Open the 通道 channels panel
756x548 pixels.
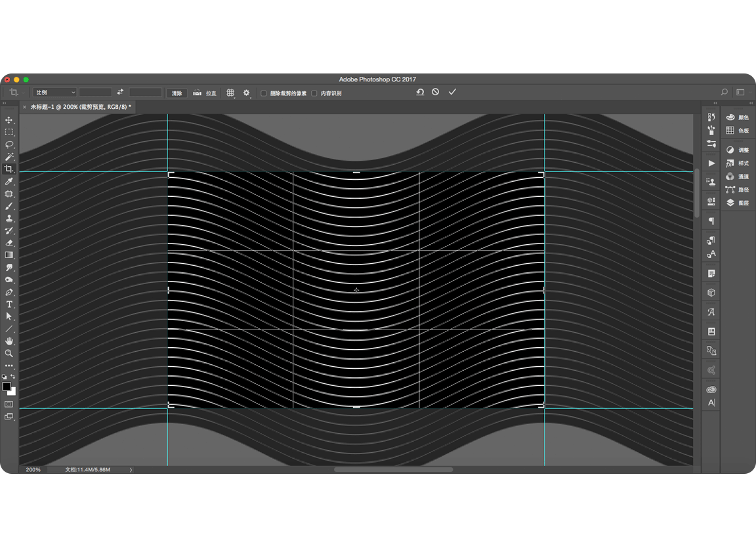coord(738,177)
